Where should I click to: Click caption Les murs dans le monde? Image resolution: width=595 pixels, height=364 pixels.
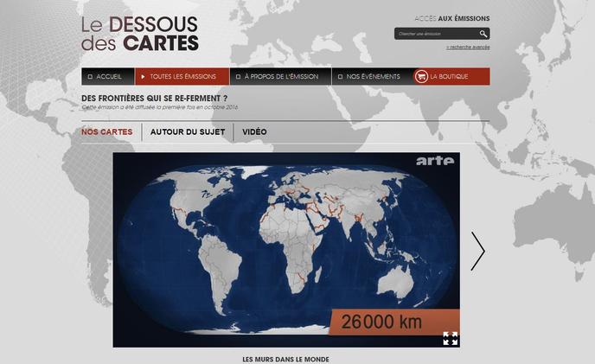285,359
